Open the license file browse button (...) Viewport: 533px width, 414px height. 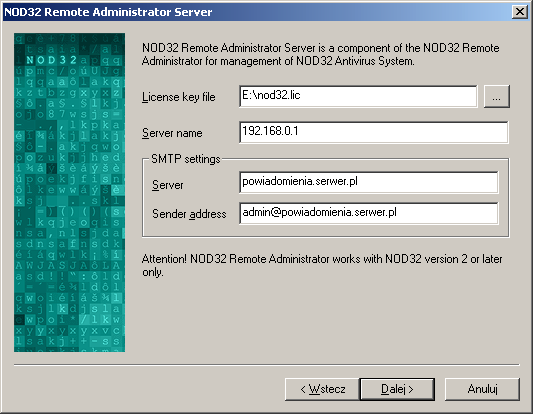(x=497, y=97)
